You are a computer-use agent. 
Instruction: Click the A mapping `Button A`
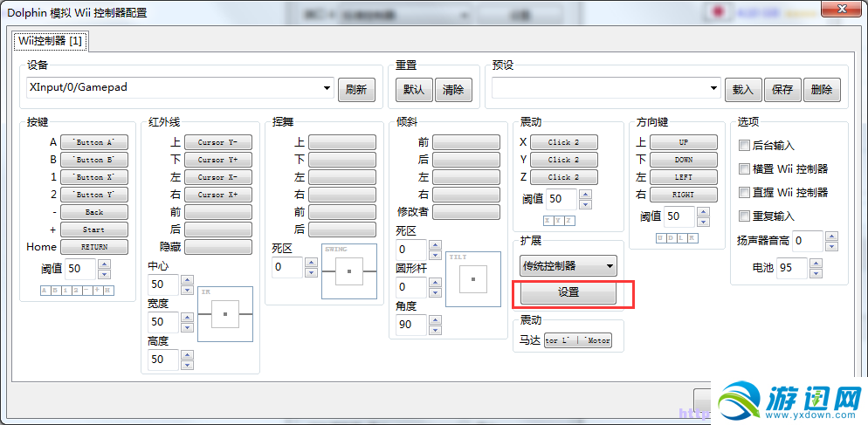[x=94, y=142]
